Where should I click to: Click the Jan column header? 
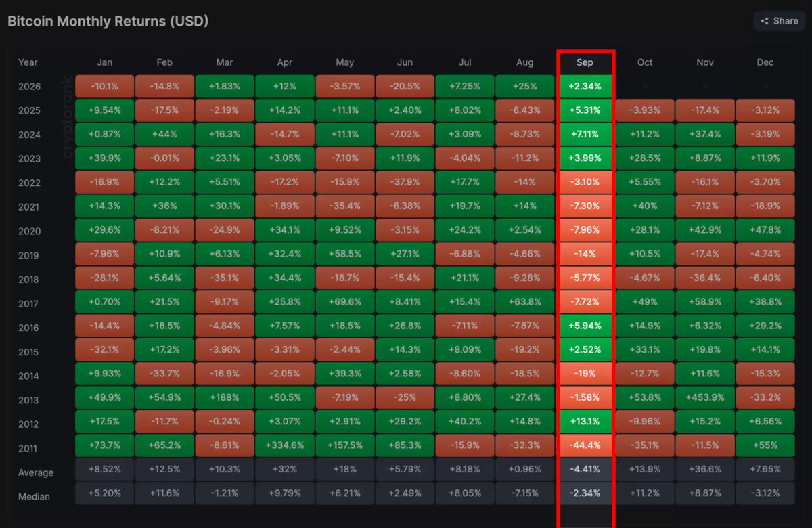pos(104,62)
